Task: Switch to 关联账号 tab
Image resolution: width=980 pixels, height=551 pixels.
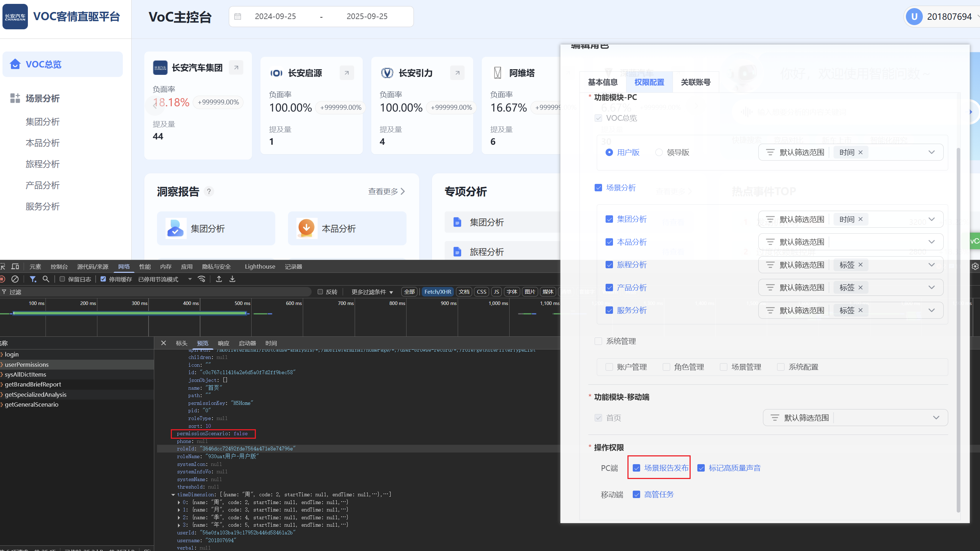Action: point(695,82)
